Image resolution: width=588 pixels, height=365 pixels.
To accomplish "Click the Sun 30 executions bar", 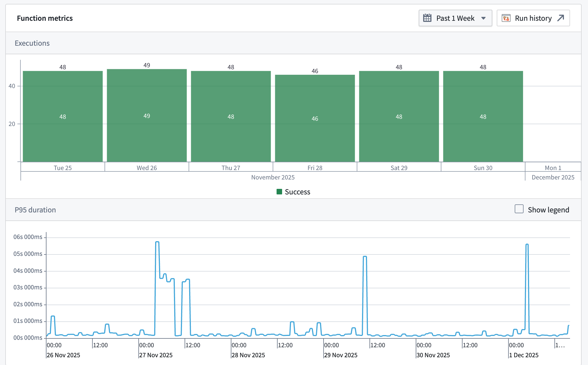I will [483, 116].
